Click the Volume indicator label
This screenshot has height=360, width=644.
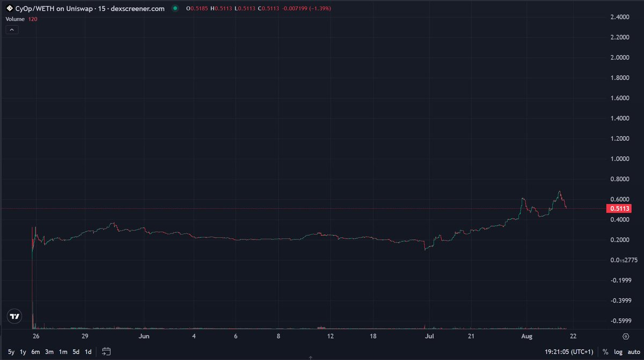(x=15, y=18)
